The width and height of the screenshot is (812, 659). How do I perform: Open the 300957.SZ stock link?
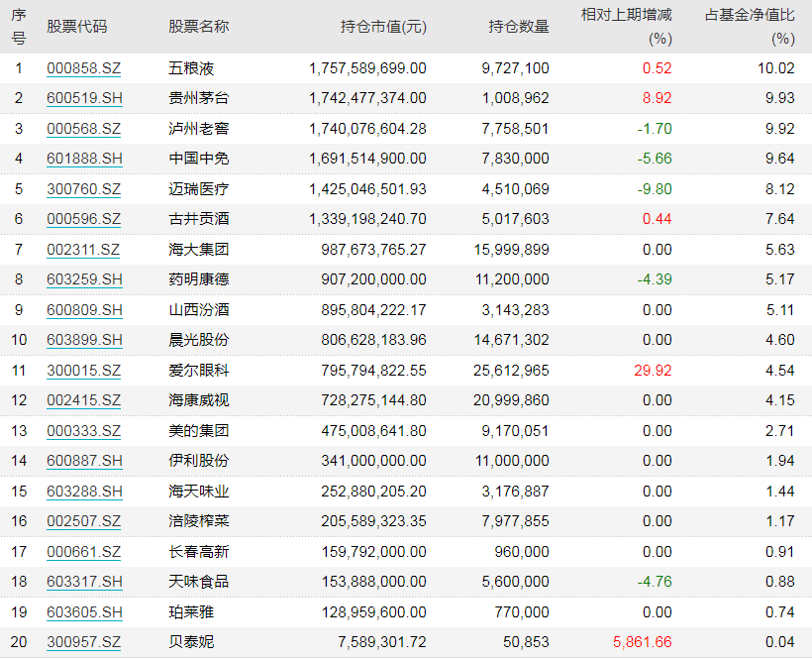(83, 642)
